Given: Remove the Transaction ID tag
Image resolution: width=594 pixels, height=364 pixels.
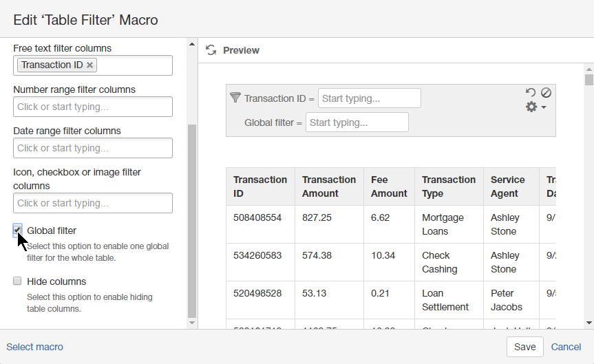Looking at the screenshot, I should pyautogui.click(x=90, y=65).
